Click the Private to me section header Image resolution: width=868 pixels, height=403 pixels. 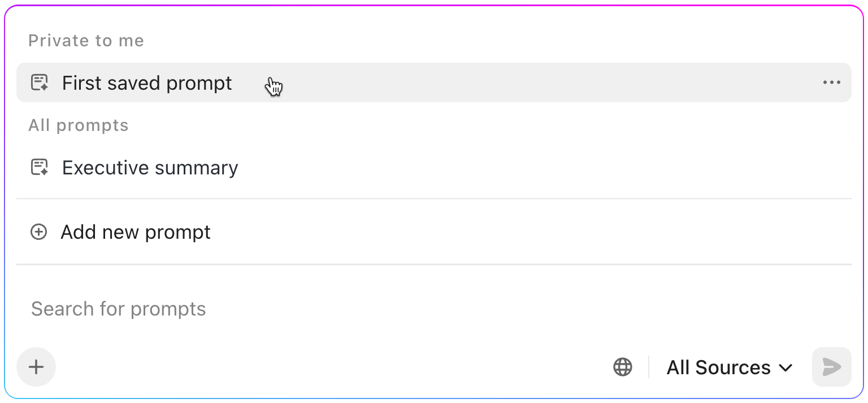(86, 40)
